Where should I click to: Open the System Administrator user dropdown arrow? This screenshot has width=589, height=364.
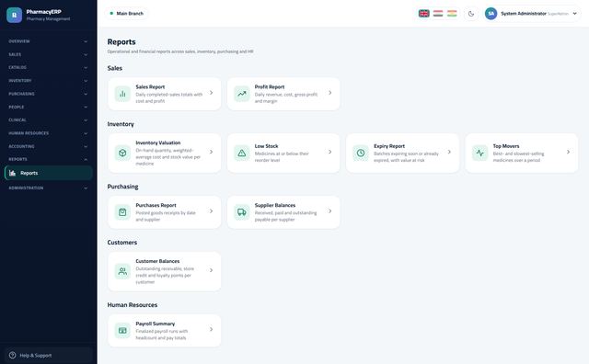click(574, 14)
